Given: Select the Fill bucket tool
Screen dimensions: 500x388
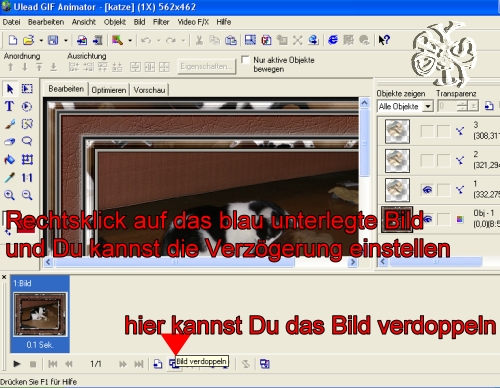Looking at the screenshot, I should (x=9, y=160).
